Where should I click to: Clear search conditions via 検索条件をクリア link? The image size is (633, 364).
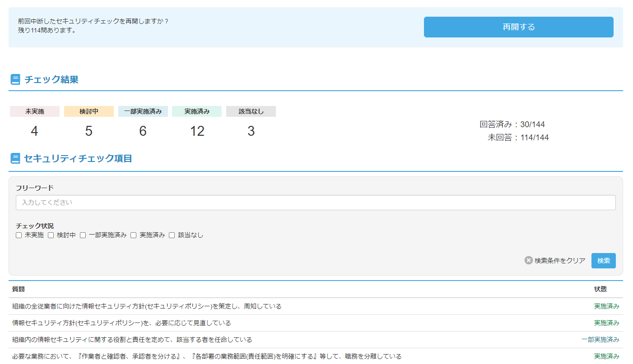click(559, 261)
